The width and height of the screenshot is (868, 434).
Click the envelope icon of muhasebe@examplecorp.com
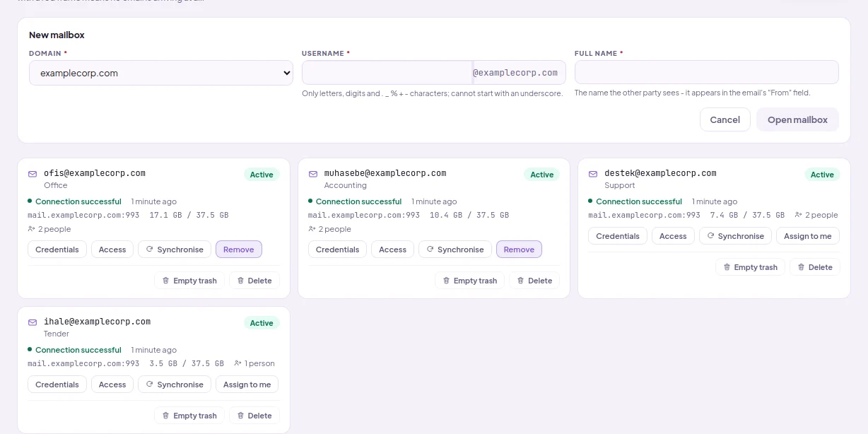[x=312, y=173]
